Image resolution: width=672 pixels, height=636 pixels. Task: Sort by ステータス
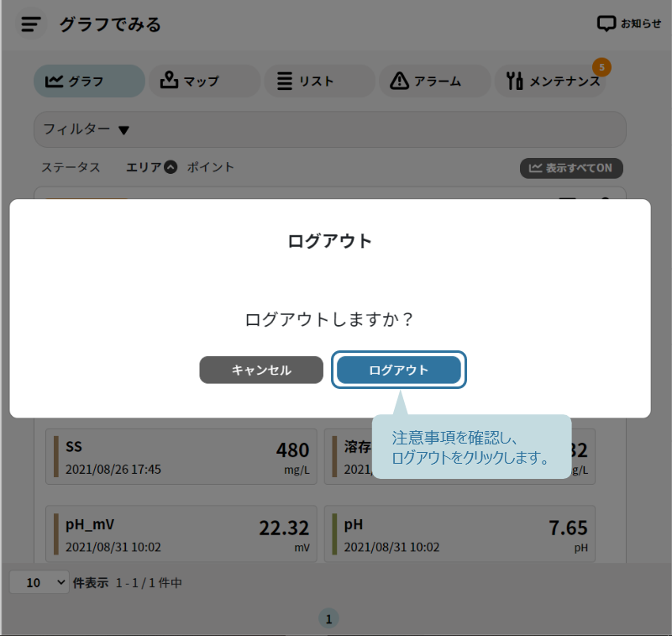pyautogui.click(x=71, y=167)
